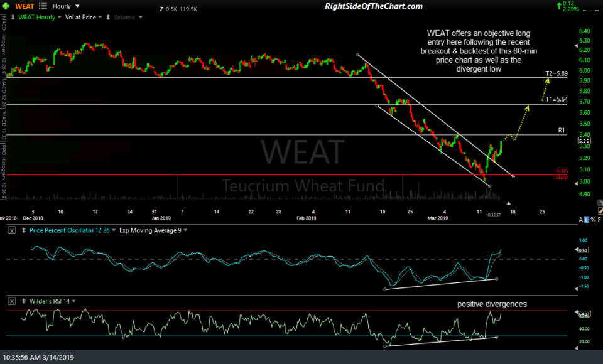Click the resize arrows icon beside WEAT Hourly
The width and height of the screenshot is (603, 364).
click(x=13, y=17)
